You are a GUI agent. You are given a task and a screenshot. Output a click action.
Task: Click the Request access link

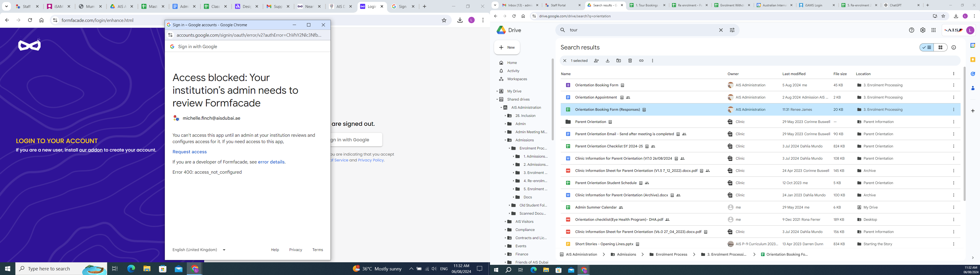189,152
